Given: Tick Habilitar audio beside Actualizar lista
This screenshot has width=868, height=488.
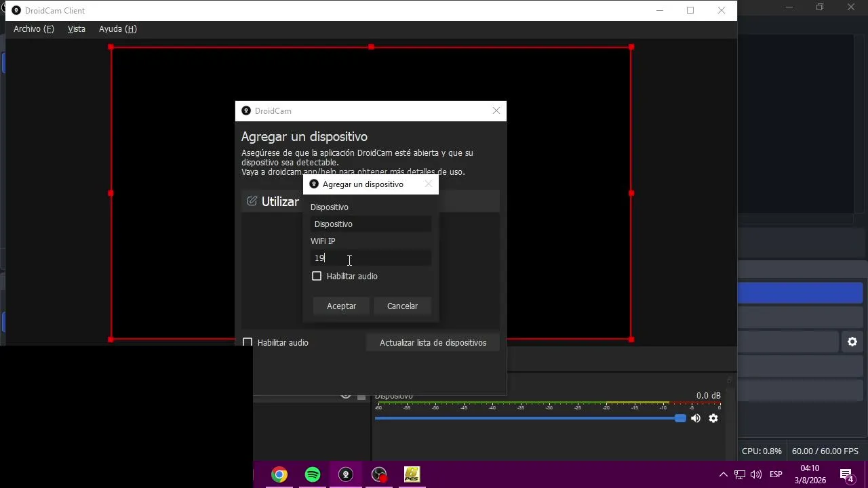Looking at the screenshot, I should [248, 343].
